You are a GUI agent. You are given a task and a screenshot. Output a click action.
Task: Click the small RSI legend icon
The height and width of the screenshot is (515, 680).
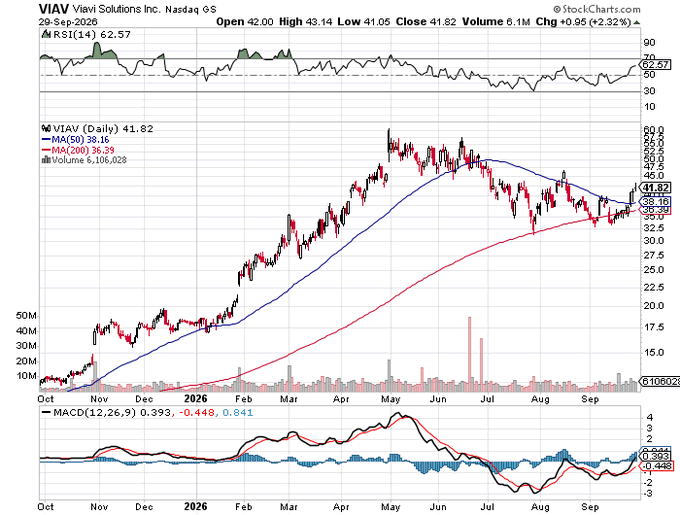coord(46,34)
